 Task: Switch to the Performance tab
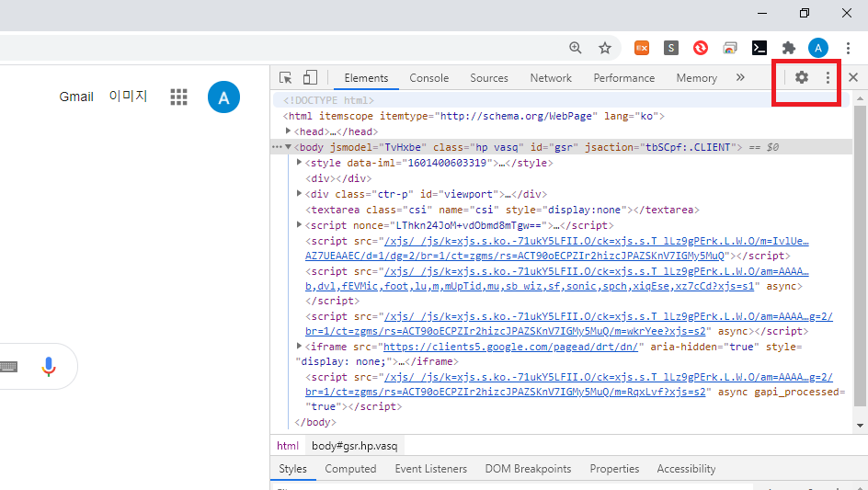(x=623, y=78)
